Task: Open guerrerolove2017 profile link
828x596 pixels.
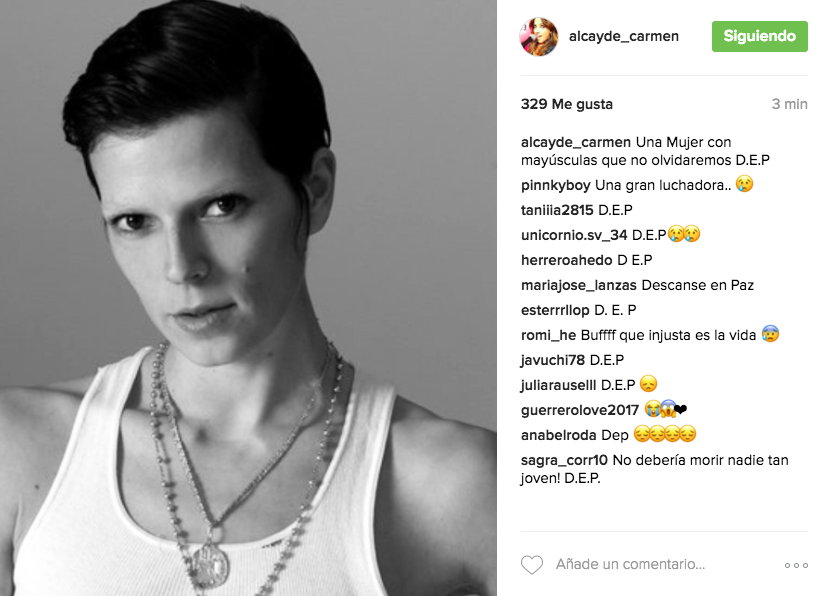Action: click(x=580, y=410)
